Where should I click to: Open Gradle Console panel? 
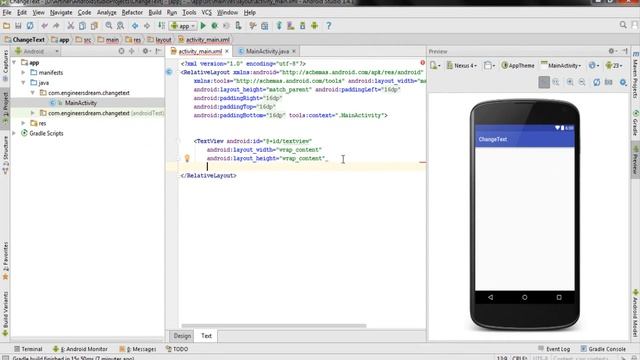(603, 349)
